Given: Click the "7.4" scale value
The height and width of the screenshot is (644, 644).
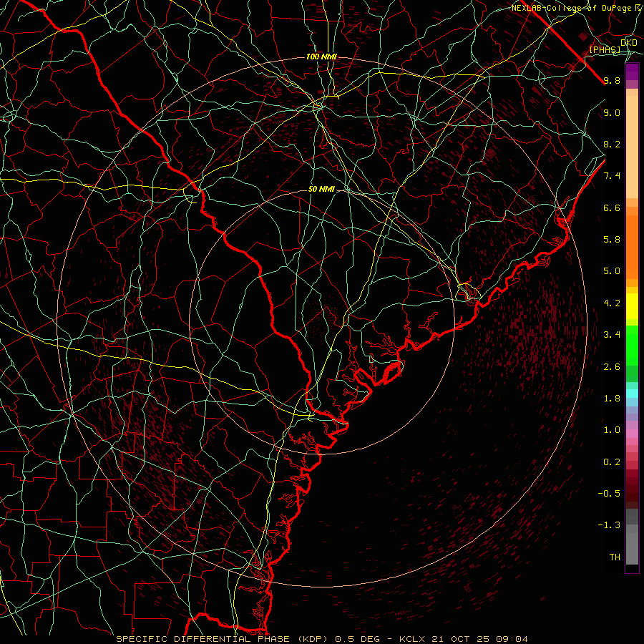Looking at the screenshot, I should pyautogui.click(x=612, y=176).
